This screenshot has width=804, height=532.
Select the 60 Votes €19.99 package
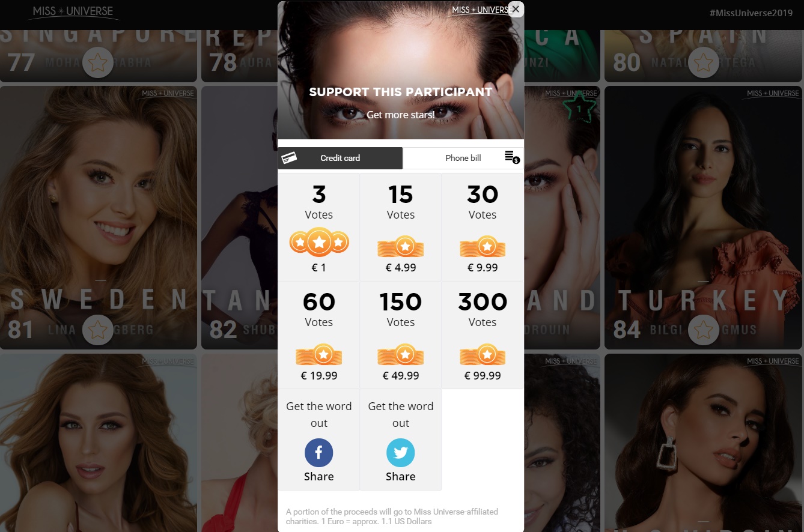tap(319, 335)
